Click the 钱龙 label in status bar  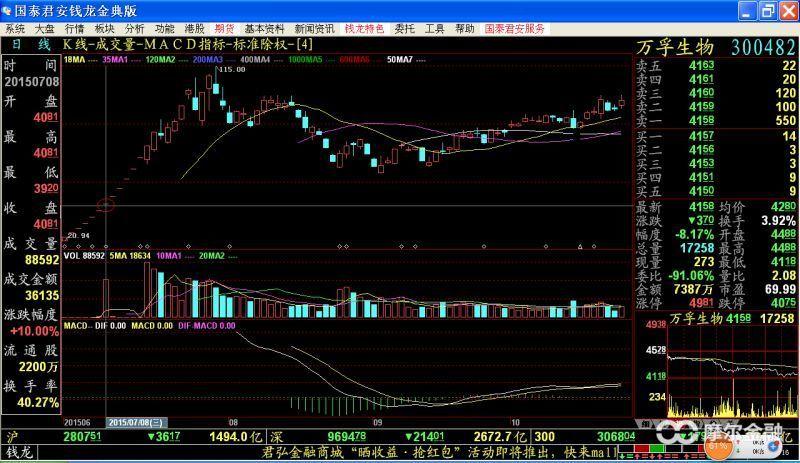(19, 452)
